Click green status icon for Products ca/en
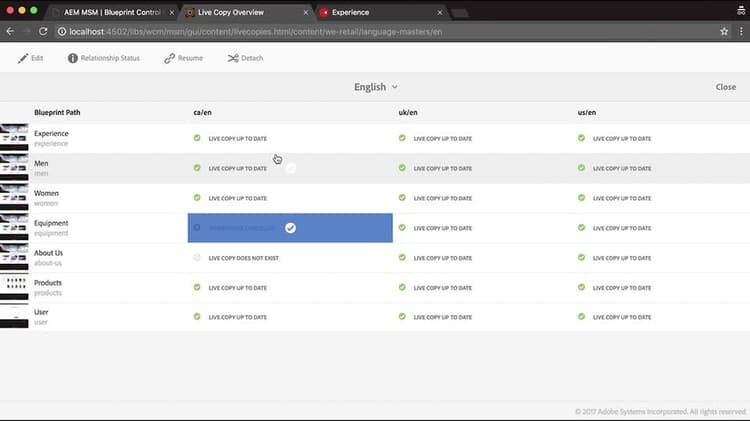Viewport: 750px width, 421px height. (197, 287)
